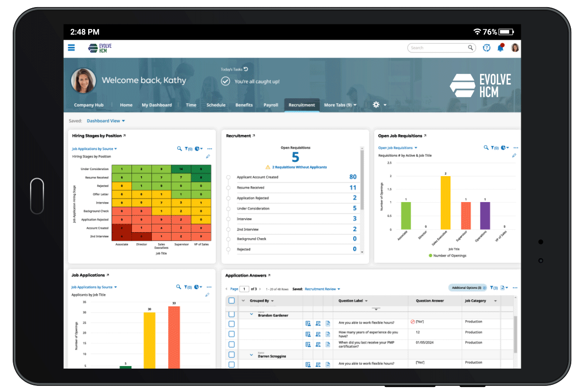586x392 pixels.
Task: Open filter in Job Applications widget
Action: click(188, 287)
